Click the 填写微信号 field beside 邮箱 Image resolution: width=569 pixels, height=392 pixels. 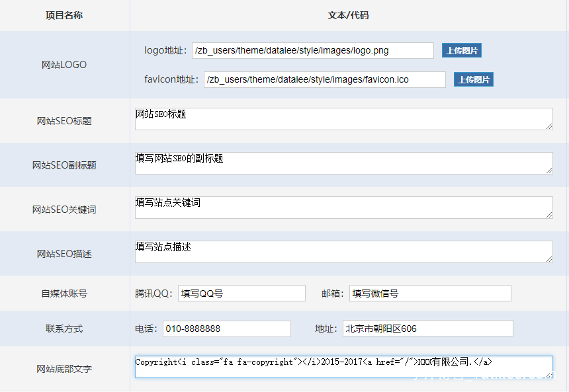[x=430, y=293]
